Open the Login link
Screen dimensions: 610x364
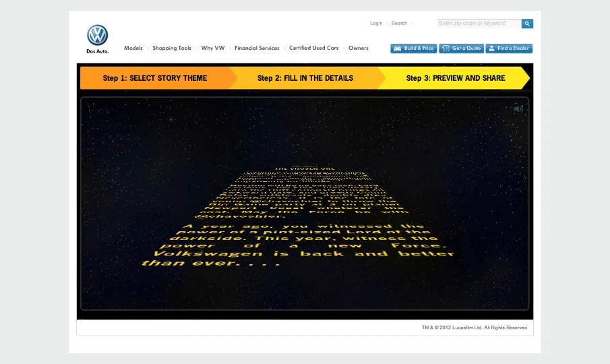pos(376,24)
